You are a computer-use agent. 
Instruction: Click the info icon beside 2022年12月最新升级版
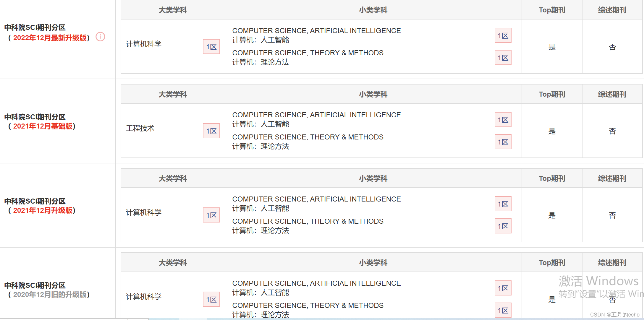tap(100, 37)
